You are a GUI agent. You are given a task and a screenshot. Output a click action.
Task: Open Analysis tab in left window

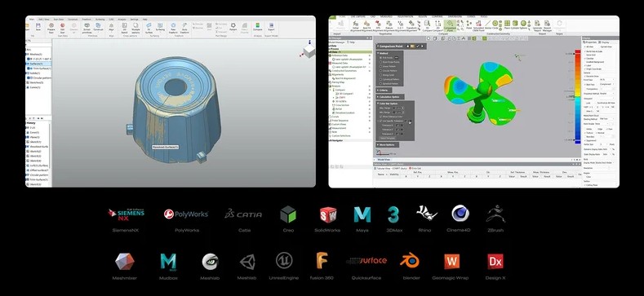[x=122, y=20]
